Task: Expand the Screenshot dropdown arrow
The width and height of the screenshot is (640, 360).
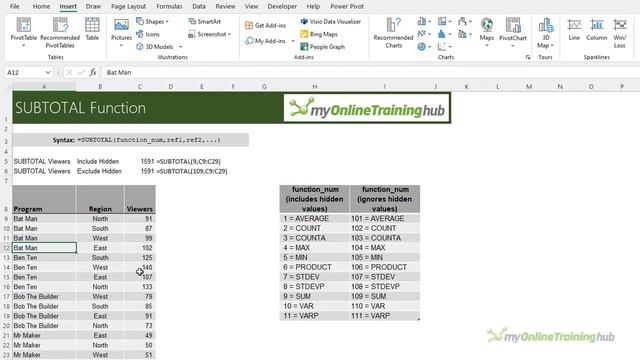Action: point(229,34)
